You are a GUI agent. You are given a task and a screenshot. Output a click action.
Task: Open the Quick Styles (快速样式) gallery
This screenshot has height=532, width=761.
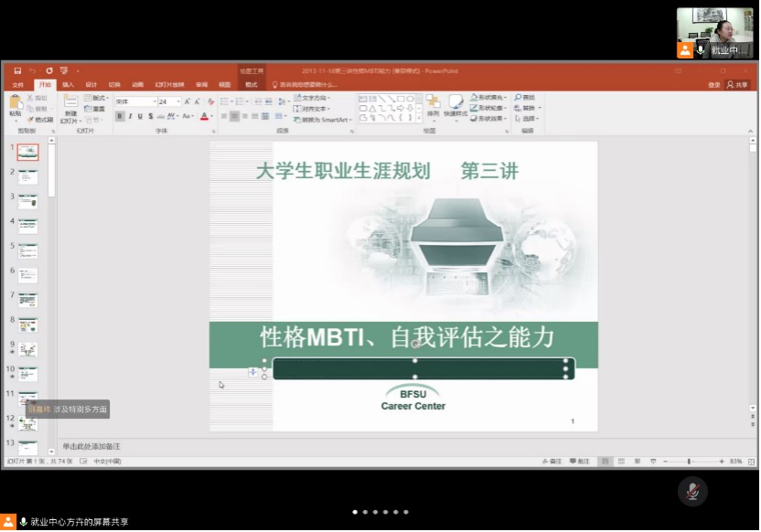[455, 105]
